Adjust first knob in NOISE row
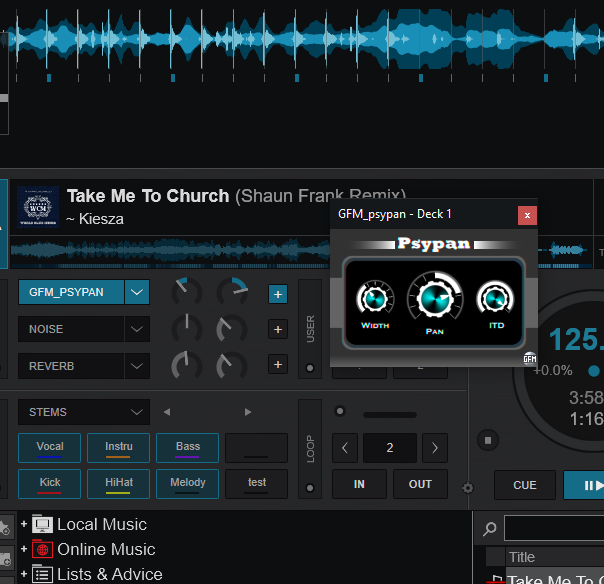 pyautogui.click(x=187, y=329)
